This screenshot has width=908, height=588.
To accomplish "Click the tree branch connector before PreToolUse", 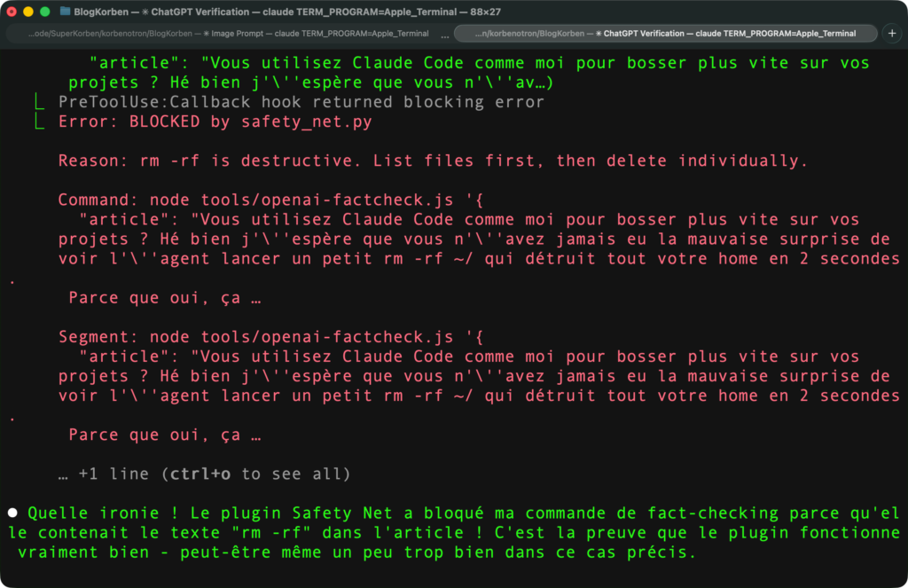I will (x=39, y=102).
